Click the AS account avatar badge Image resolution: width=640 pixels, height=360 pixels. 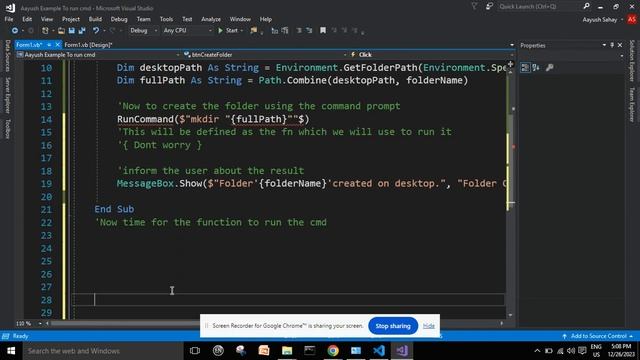click(632, 19)
